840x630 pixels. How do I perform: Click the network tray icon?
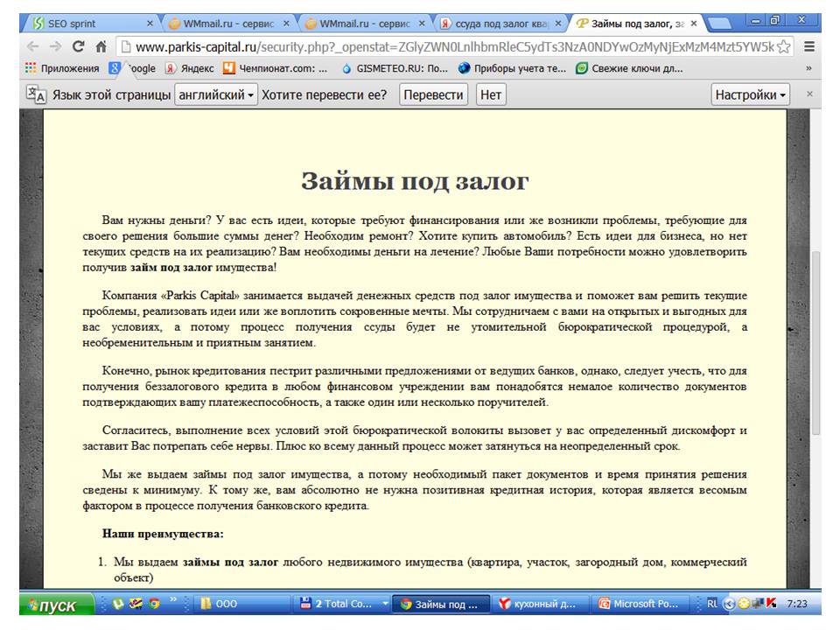758,604
